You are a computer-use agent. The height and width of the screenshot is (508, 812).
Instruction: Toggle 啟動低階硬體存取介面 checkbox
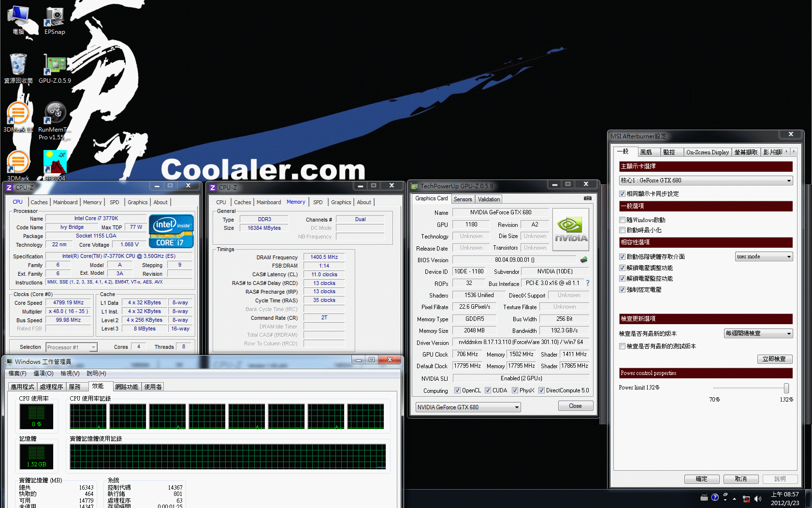click(x=623, y=257)
